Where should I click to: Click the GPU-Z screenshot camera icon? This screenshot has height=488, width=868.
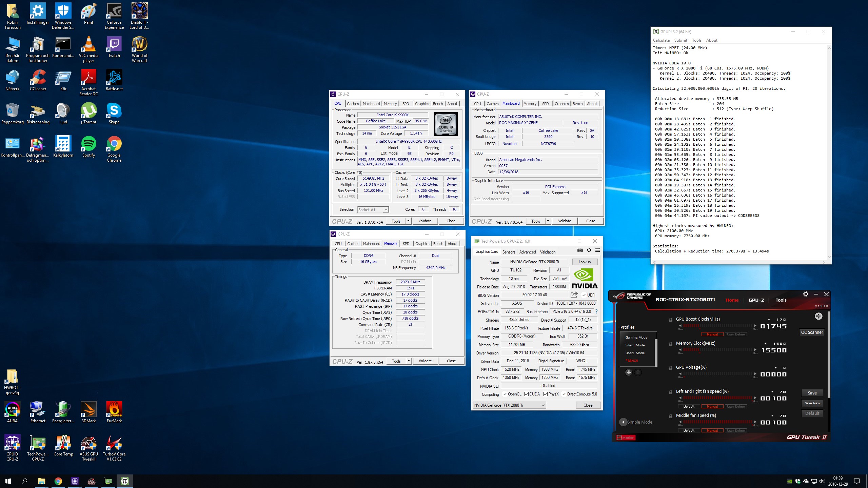[x=580, y=250]
